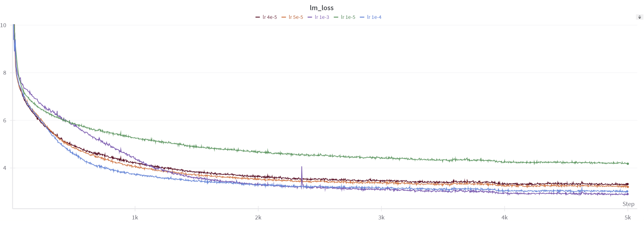Click the purple spike peak near 2.3k

(x=302, y=167)
